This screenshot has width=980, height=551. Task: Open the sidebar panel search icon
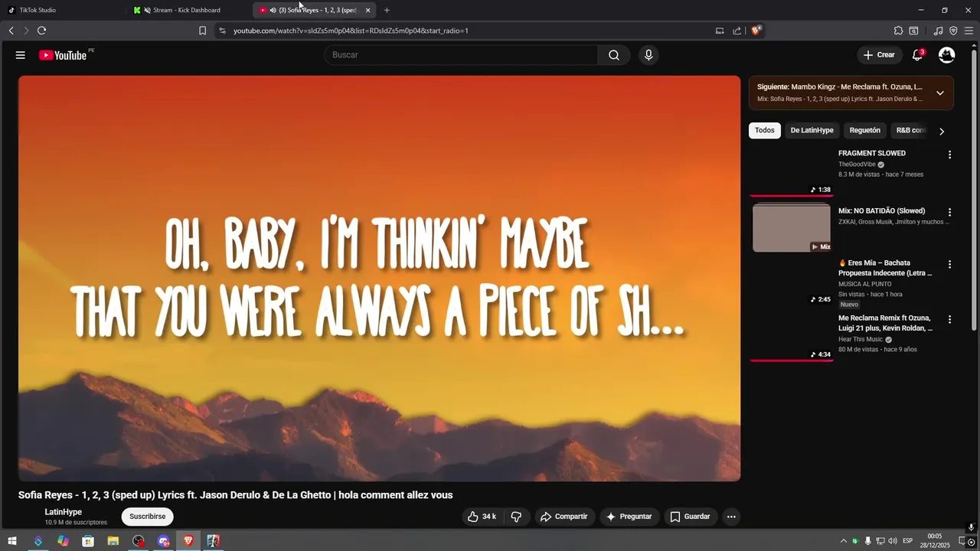(913, 31)
